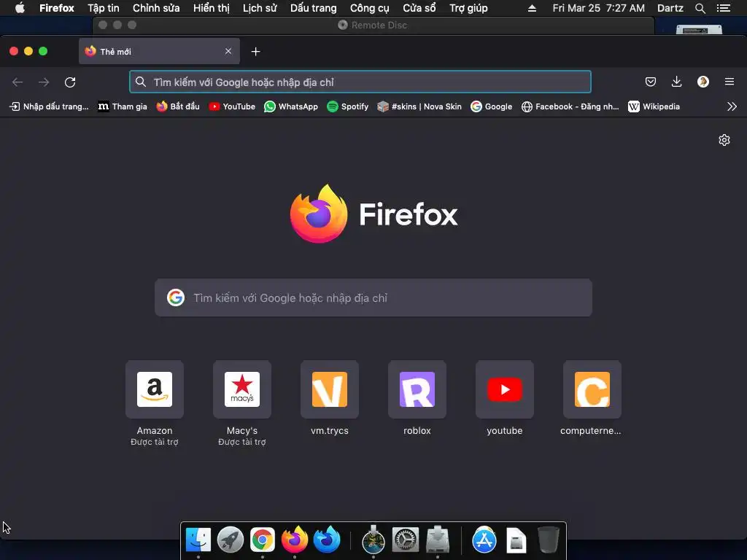This screenshot has height=560, width=747.
Task: Open new tab personalization gear
Action: (x=724, y=140)
